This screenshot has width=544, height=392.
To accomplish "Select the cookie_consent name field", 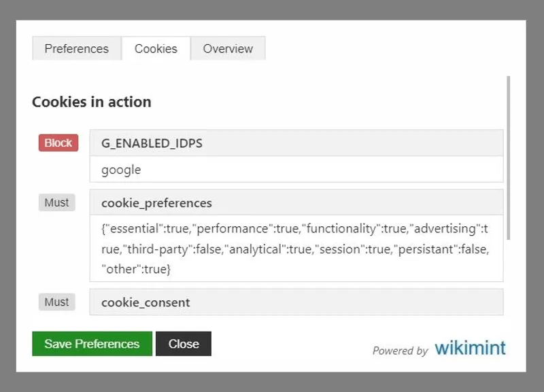I will pyautogui.click(x=296, y=302).
